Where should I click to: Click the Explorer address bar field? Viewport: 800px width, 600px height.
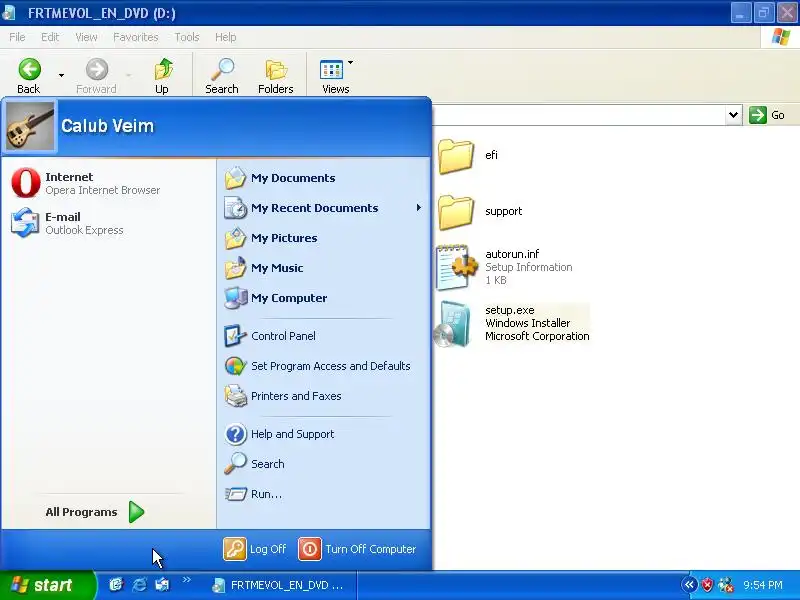tap(579, 115)
